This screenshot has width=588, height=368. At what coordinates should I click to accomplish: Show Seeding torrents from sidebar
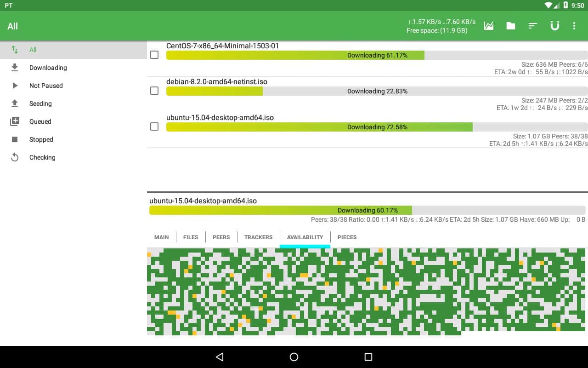point(40,103)
